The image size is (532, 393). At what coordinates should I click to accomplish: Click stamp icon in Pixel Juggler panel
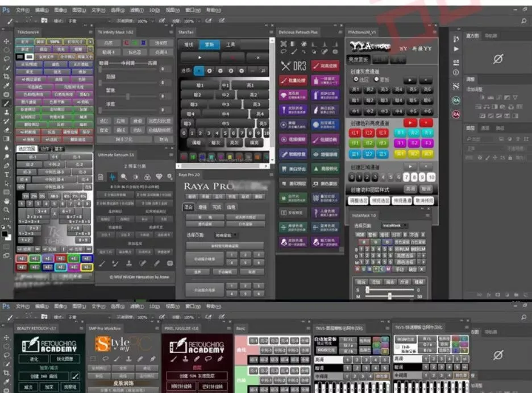pos(185,359)
